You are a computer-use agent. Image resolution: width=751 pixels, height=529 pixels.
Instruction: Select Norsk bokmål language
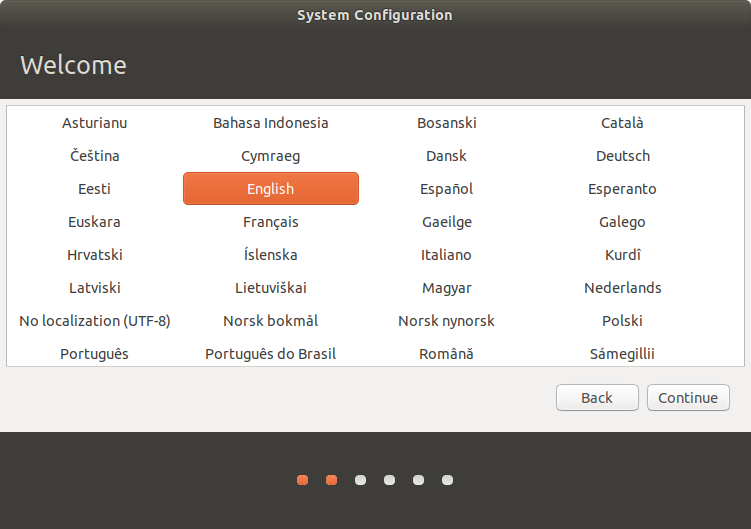pyautogui.click(x=271, y=321)
